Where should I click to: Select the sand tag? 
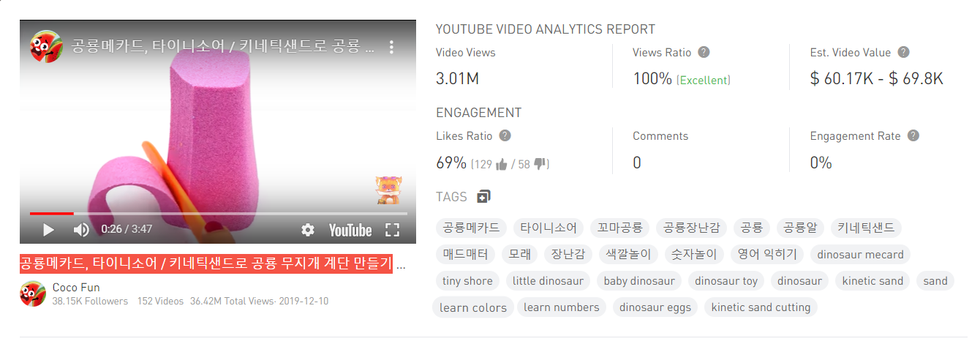(x=935, y=280)
